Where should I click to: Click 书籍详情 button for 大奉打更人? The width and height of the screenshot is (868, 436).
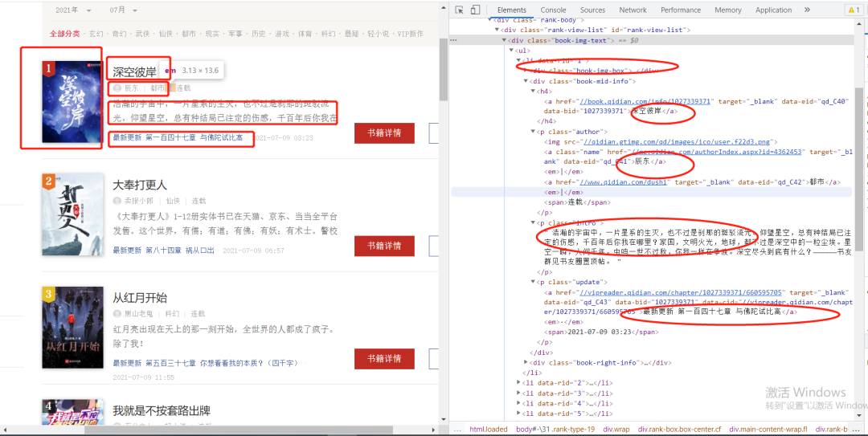click(x=384, y=246)
